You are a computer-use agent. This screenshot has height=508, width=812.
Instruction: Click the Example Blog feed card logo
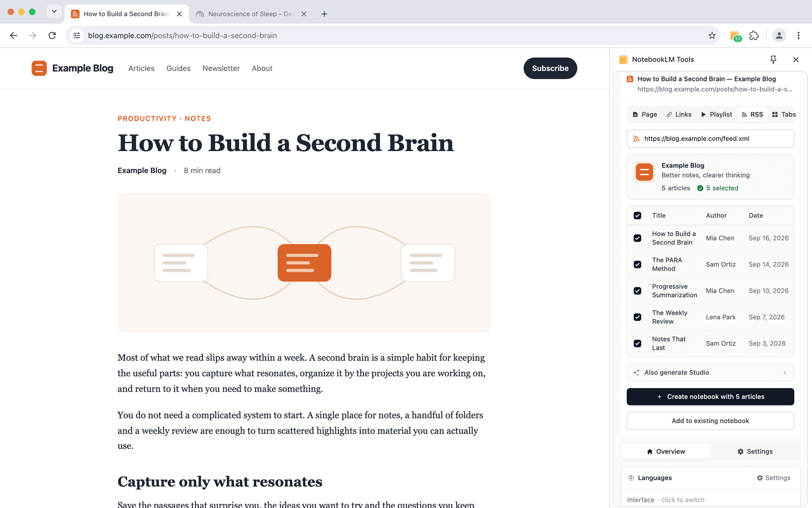(x=644, y=172)
